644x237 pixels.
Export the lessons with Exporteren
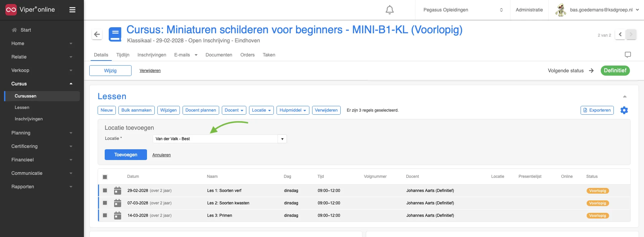coord(597,110)
